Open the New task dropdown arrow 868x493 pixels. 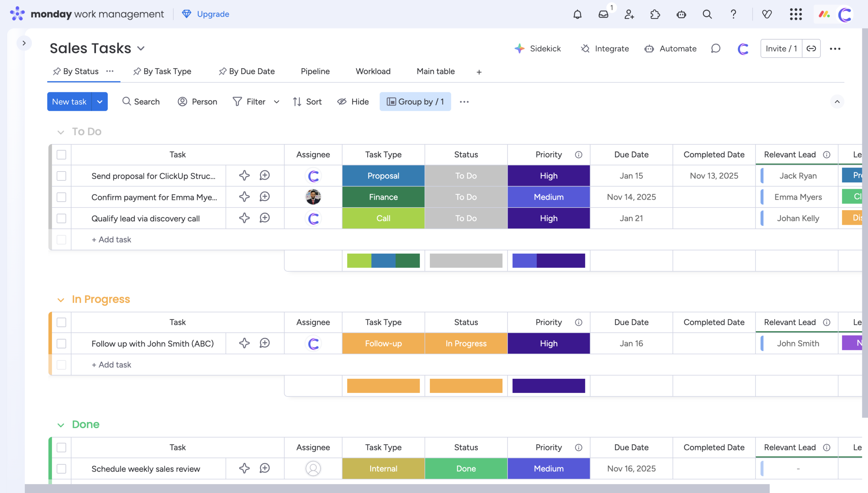click(100, 102)
